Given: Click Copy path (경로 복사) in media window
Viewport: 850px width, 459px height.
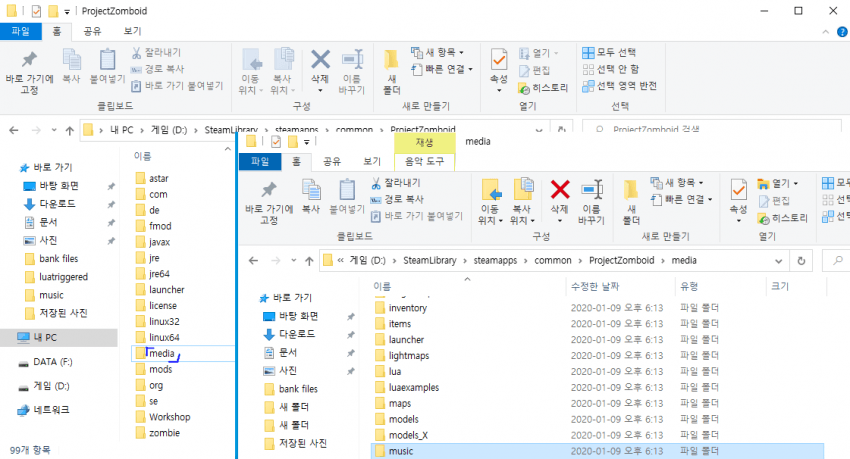Looking at the screenshot, I should pos(397,199).
